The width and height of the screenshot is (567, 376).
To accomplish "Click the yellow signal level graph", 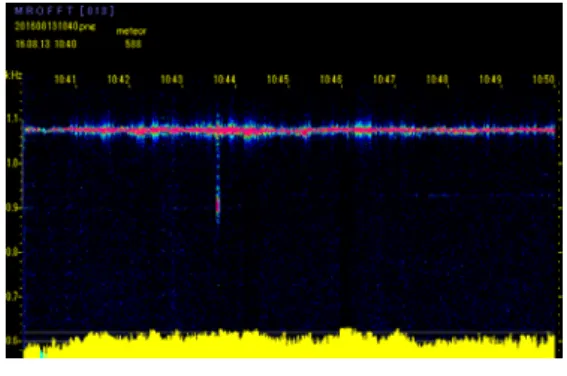I will 289,343.
